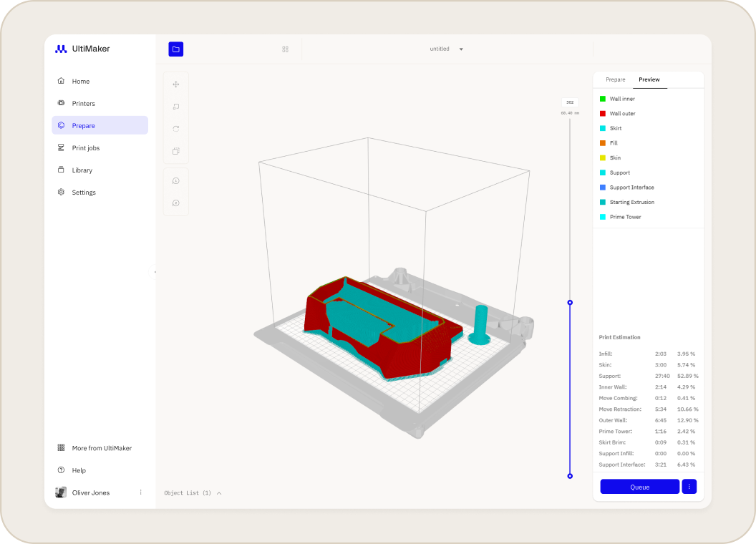This screenshot has width=756, height=544.
Task: Click the orange Fill color swatch
Action: click(x=603, y=143)
